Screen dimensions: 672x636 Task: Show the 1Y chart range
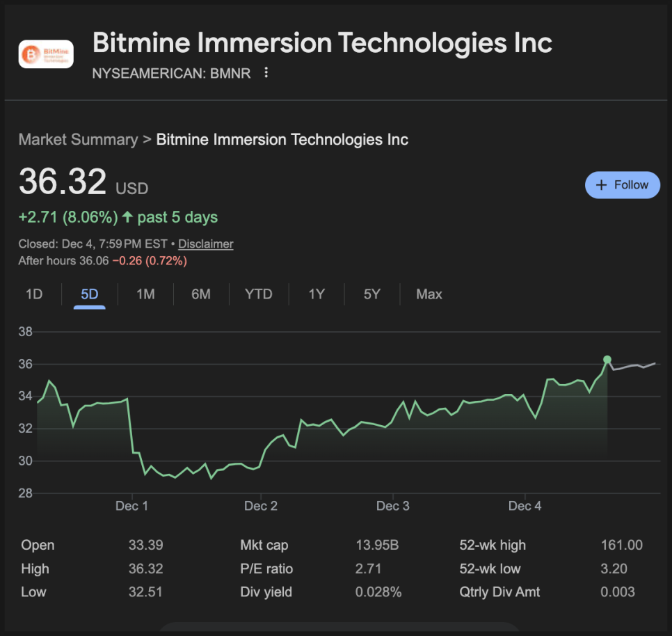[x=317, y=294]
